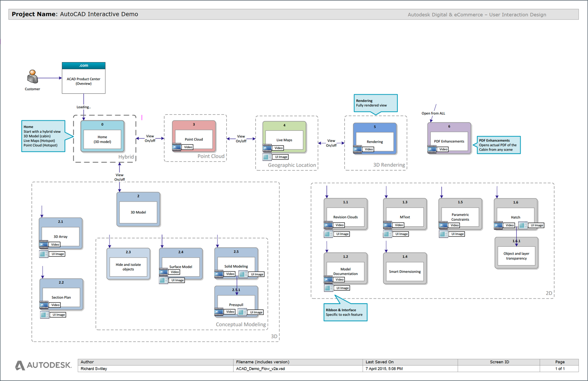
Task: Click the Autodesk logo in the footer
Action: pyautogui.click(x=43, y=365)
